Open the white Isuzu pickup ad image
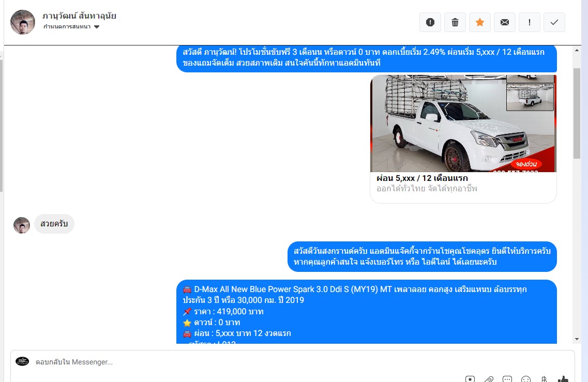 pyautogui.click(x=463, y=124)
